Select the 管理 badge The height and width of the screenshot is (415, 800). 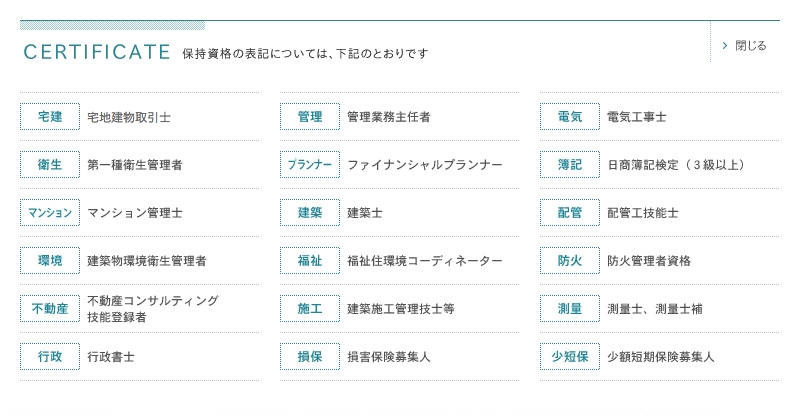pos(310,116)
